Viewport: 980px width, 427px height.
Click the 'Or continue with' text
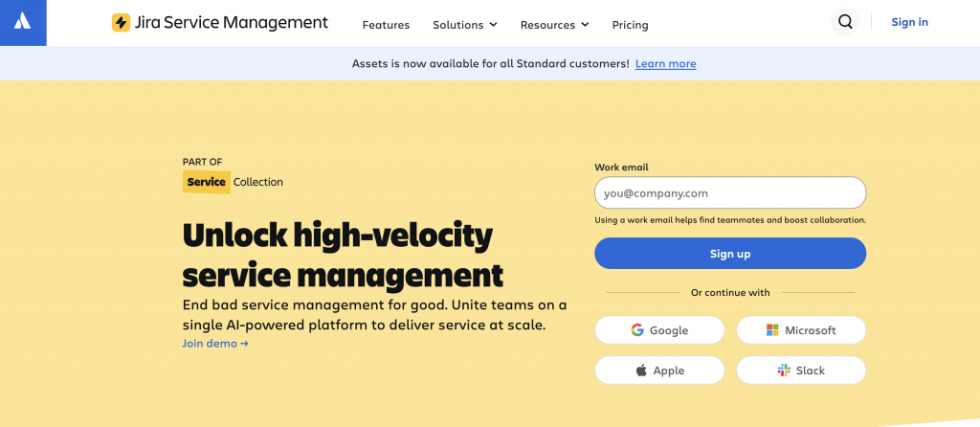pyautogui.click(x=730, y=293)
